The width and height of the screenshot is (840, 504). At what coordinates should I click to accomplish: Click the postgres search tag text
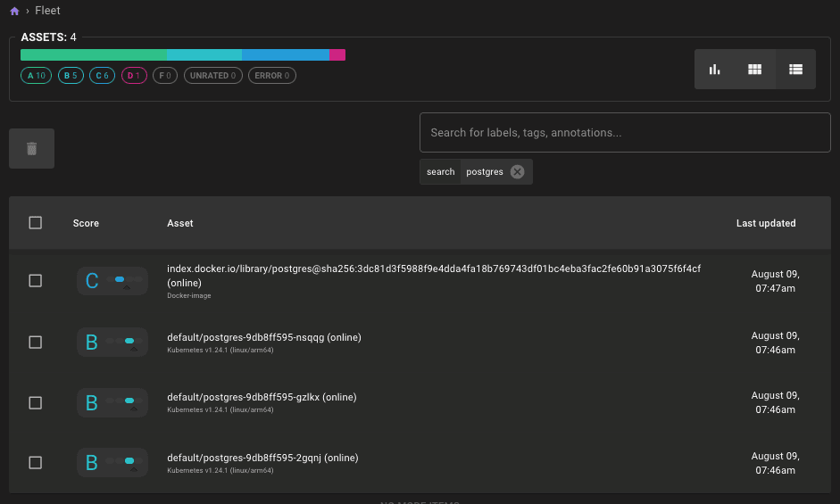tap(485, 172)
